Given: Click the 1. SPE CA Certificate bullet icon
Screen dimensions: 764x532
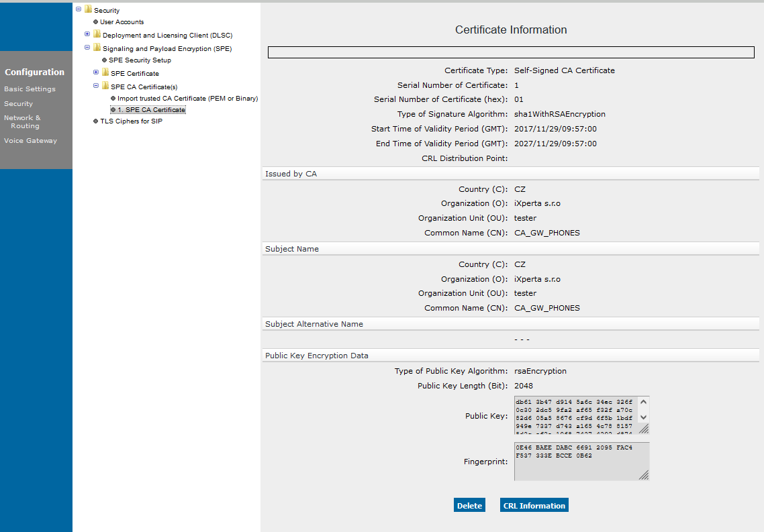Looking at the screenshot, I should coord(113,110).
